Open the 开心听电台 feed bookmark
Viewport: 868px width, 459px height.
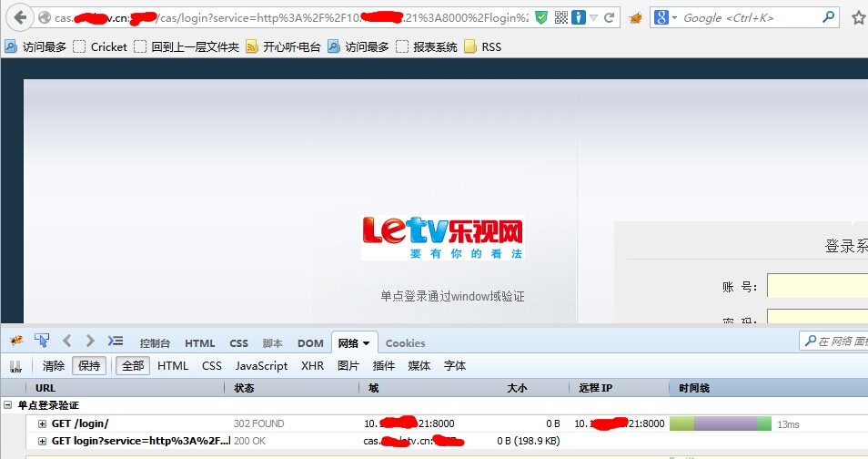click(x=284, y=47)
